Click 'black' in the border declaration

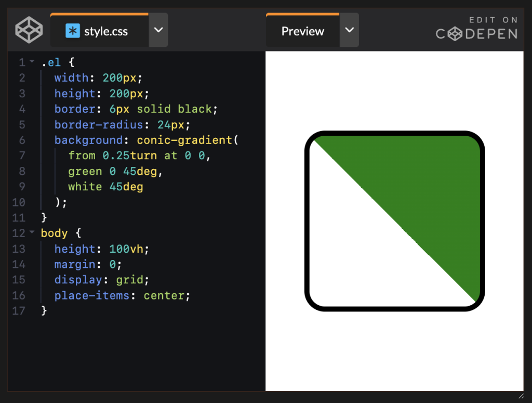pos(195,109)
